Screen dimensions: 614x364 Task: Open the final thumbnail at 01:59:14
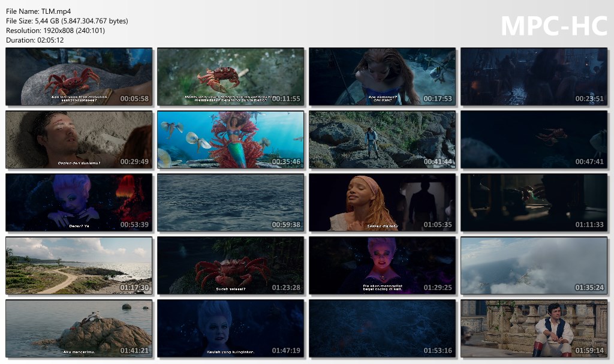(x=534, y=329)
